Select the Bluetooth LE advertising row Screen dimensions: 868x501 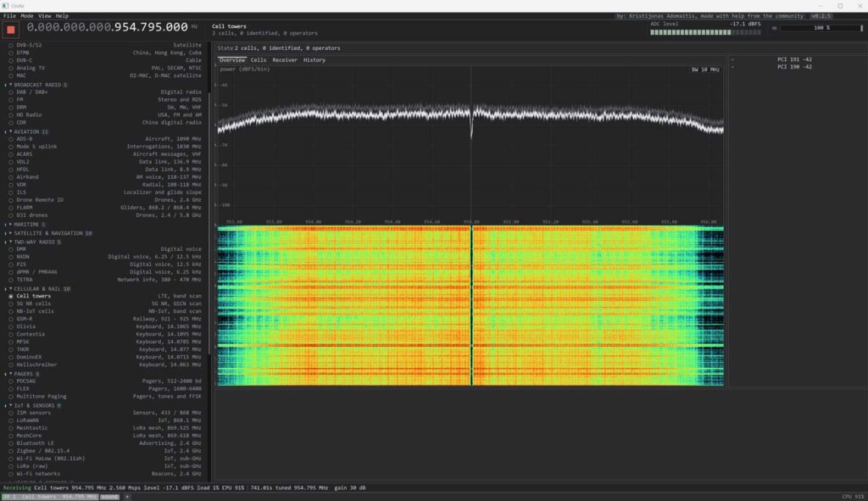(105, 443)
